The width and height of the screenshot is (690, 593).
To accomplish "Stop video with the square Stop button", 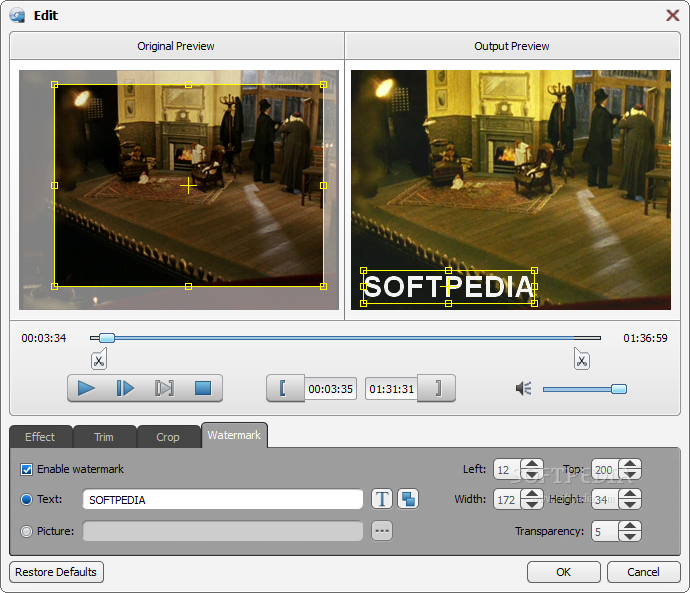I will coord(203,388).
